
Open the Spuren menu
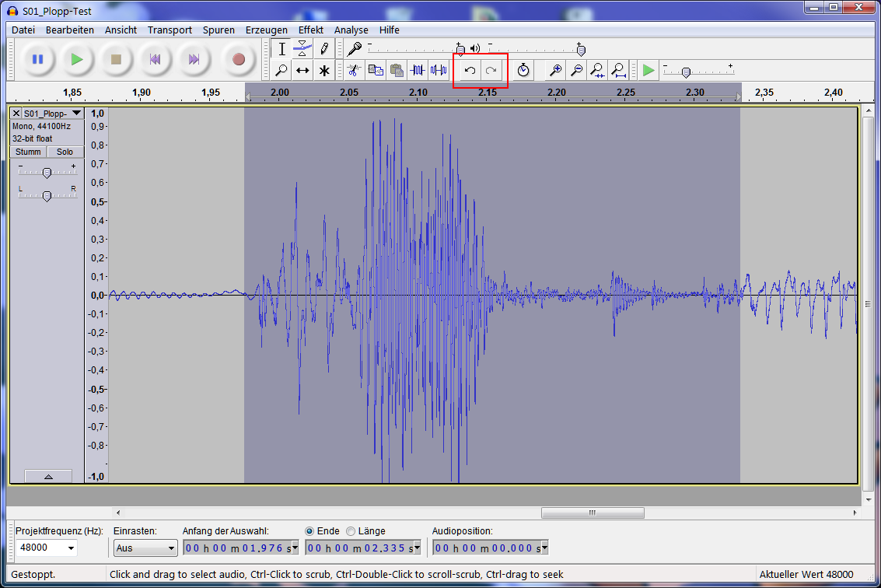219,30
